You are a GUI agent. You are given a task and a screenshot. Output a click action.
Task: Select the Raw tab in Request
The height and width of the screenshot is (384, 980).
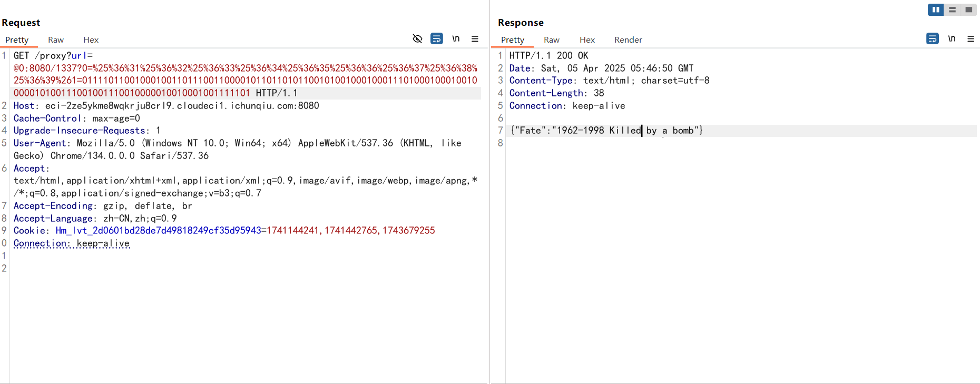(x=56, y=40)
